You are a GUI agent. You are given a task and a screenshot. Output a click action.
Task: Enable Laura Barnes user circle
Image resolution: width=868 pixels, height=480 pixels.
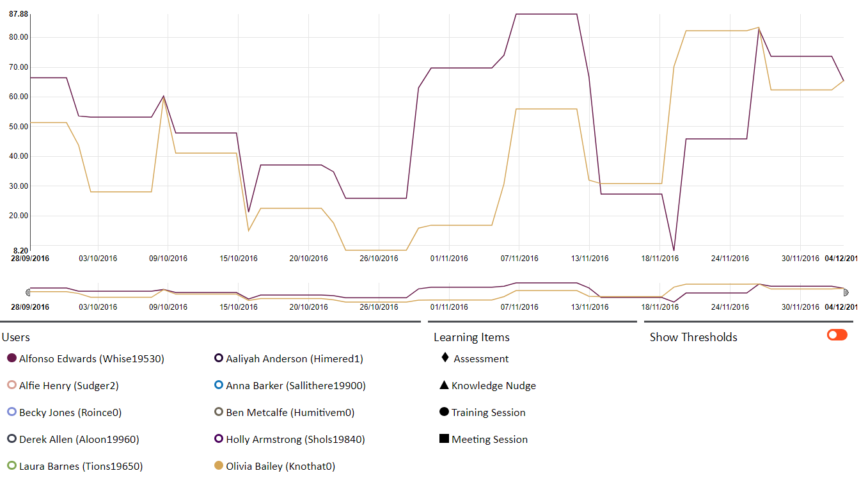coord(11,467)
